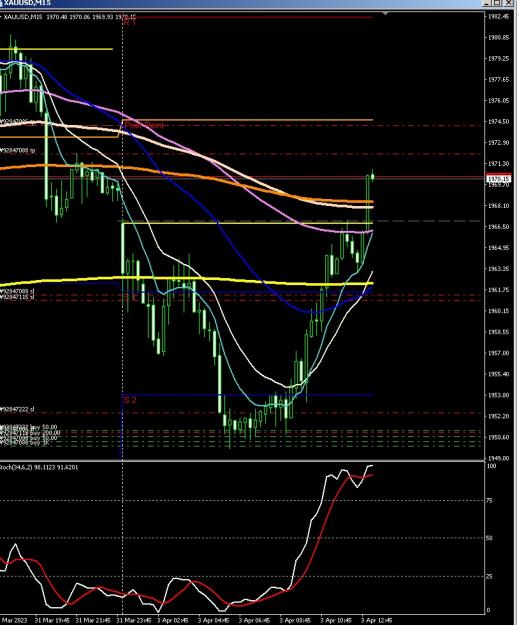Viewport: 517px width, 625px height.
Task: Click the R1 pivot label
Action: point(130,23)
